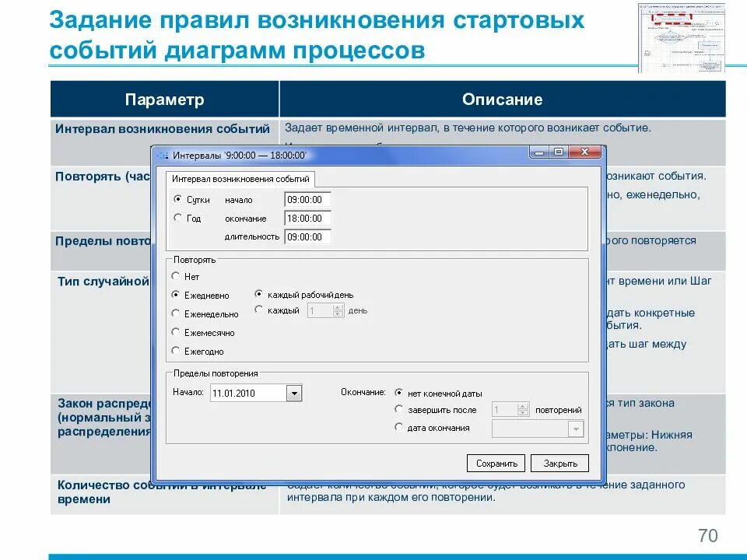
Task: Open the Начало date dropdown arrow
Action: click(x=294, y=394)
